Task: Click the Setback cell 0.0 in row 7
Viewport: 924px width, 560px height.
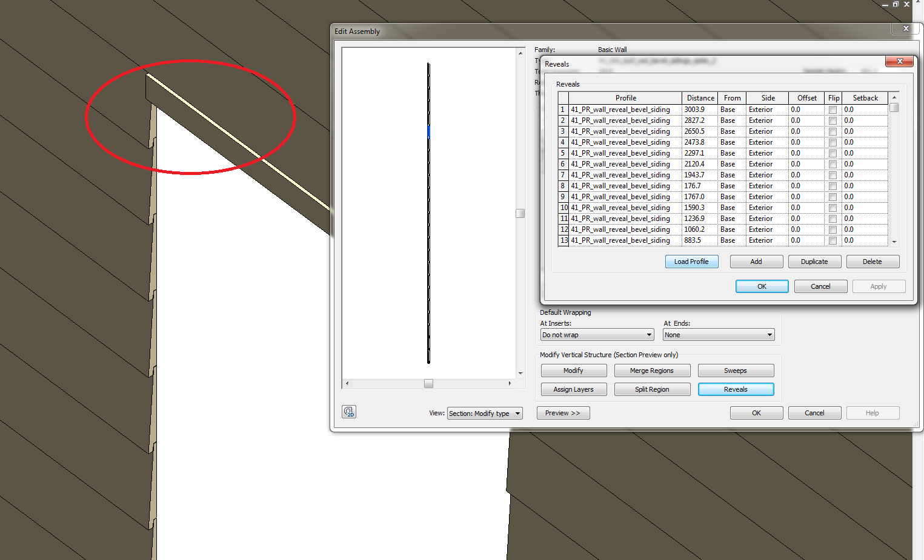Action: (x=865, y=175)
